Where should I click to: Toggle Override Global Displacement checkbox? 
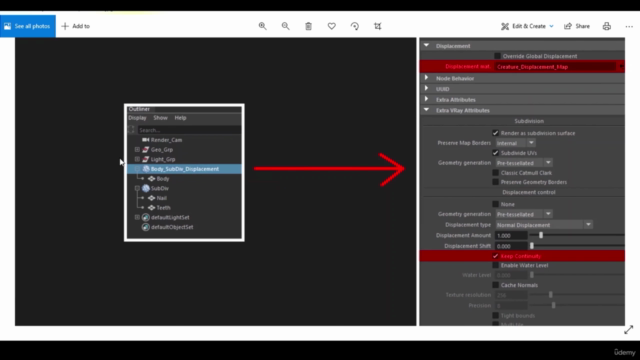[x=497, y=56]
